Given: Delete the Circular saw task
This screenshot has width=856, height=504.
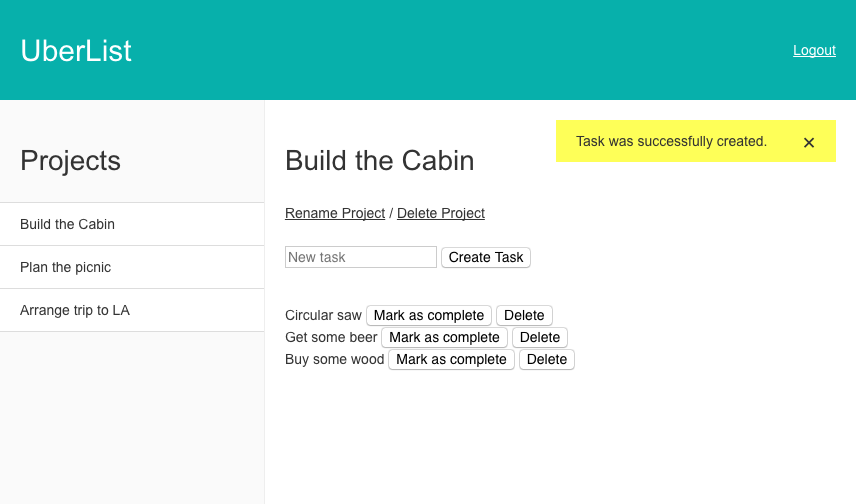Looking at the screenshot, I should [x=524, y=316].
